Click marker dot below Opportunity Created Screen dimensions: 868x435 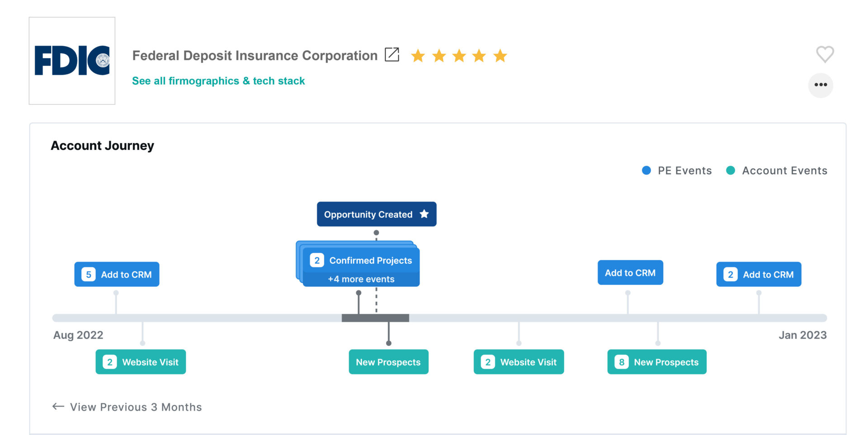376,233
